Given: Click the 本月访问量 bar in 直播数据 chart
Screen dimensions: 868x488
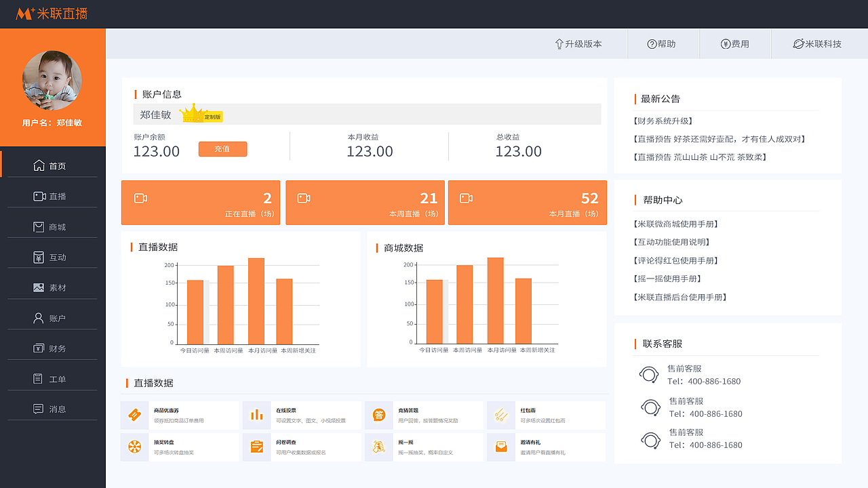Looking at the screenshot, I should [256, 301].
